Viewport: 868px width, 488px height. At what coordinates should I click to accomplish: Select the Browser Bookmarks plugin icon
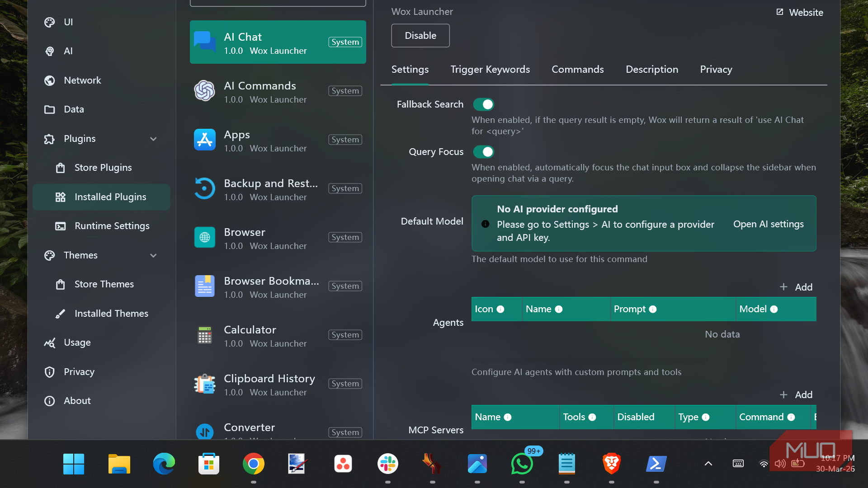pyautogui.click(x=205, y=286)
